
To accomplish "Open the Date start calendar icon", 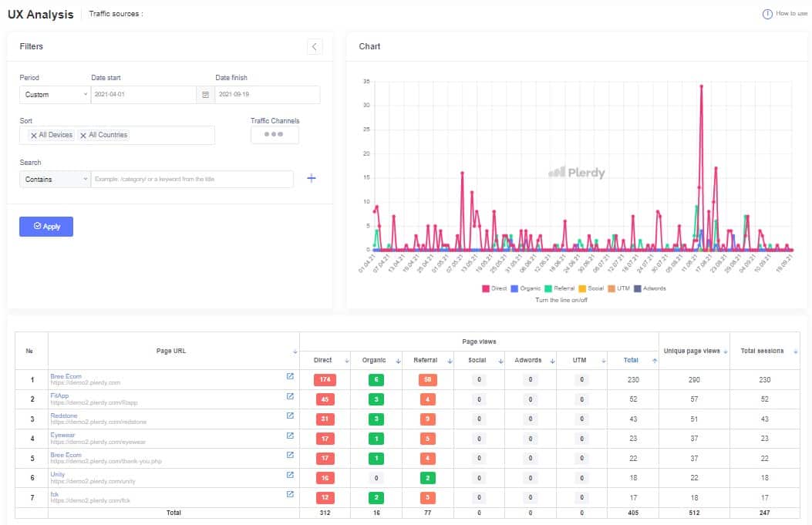I will (x=205, y=95).
